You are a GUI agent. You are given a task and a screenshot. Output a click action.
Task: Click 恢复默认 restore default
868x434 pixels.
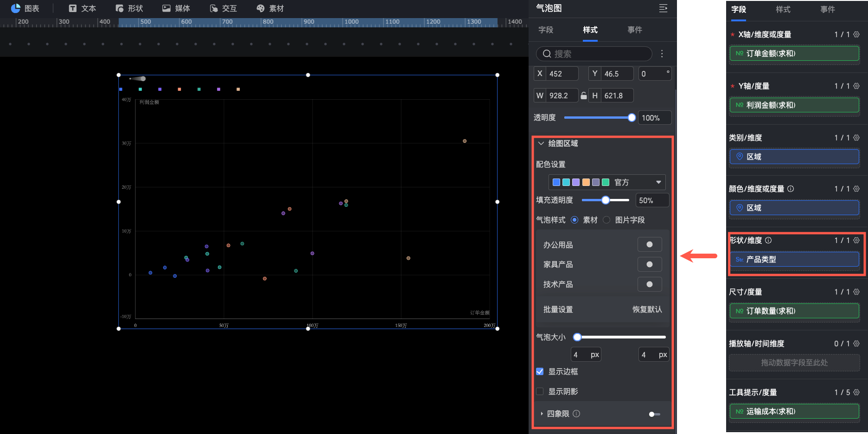(647, 309)
